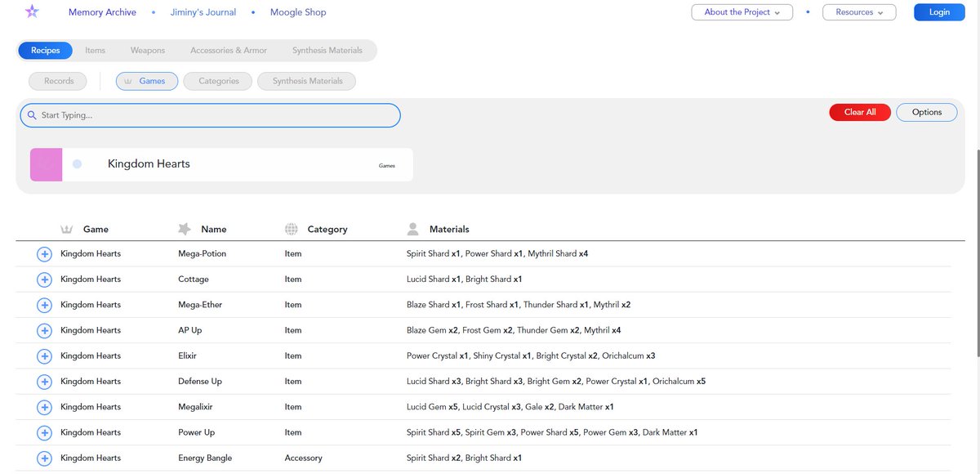980x474 pixels.
Task: Click the Accessory category cell
Action: [303, 458]
